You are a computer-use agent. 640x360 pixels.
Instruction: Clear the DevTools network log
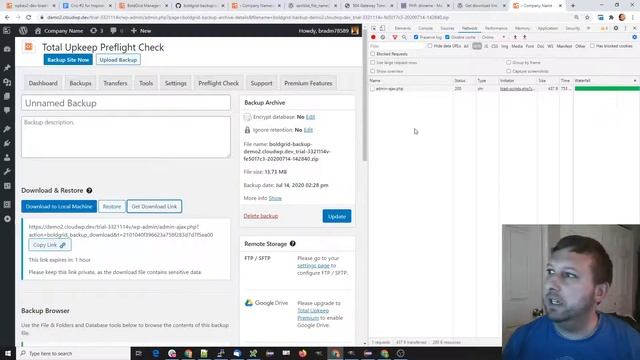tap(383, 37)
